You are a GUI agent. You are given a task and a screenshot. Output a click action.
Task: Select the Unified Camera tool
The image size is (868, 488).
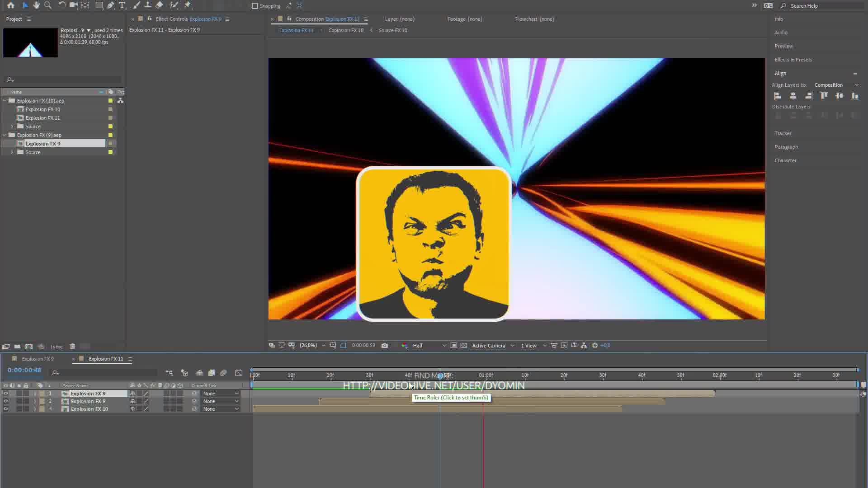point(74,5)
